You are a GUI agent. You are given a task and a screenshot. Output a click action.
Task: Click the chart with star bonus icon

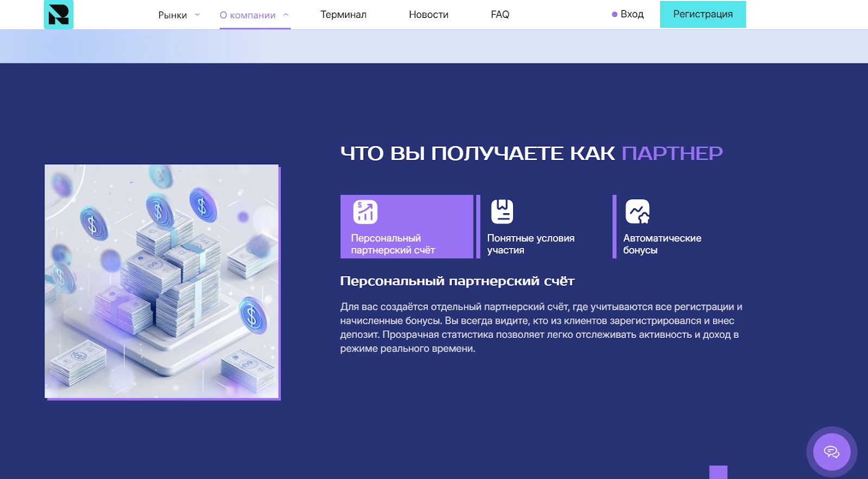(x=637, y=212)
